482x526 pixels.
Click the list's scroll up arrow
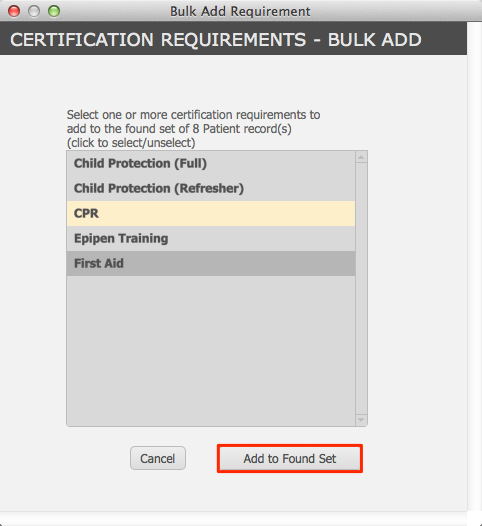(x=361, y=157)
